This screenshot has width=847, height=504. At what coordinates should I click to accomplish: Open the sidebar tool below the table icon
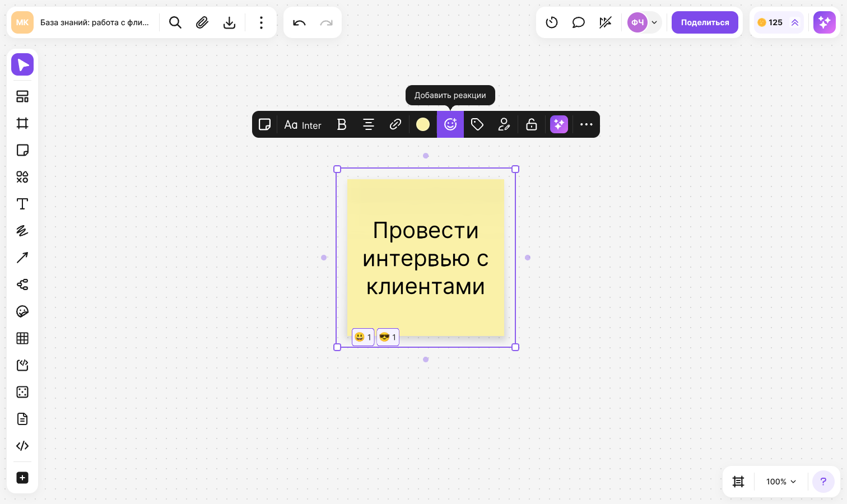coord(22,365)
